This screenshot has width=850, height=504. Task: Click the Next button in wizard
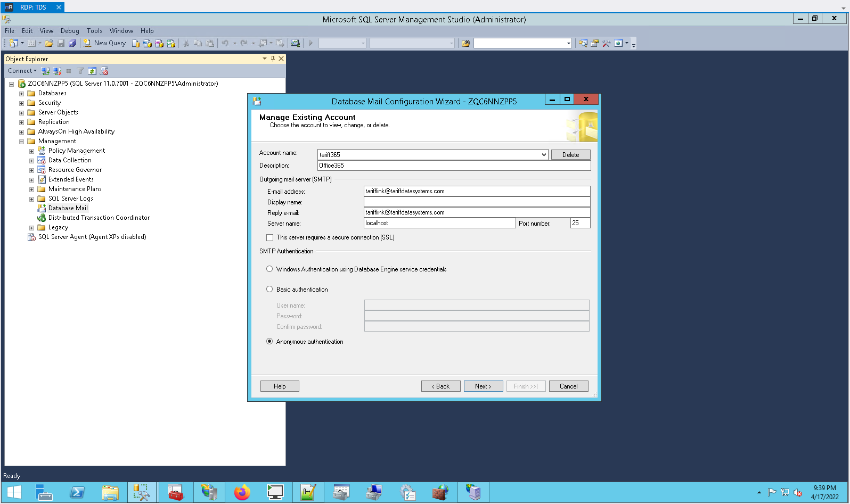click(x=483, y=386)
